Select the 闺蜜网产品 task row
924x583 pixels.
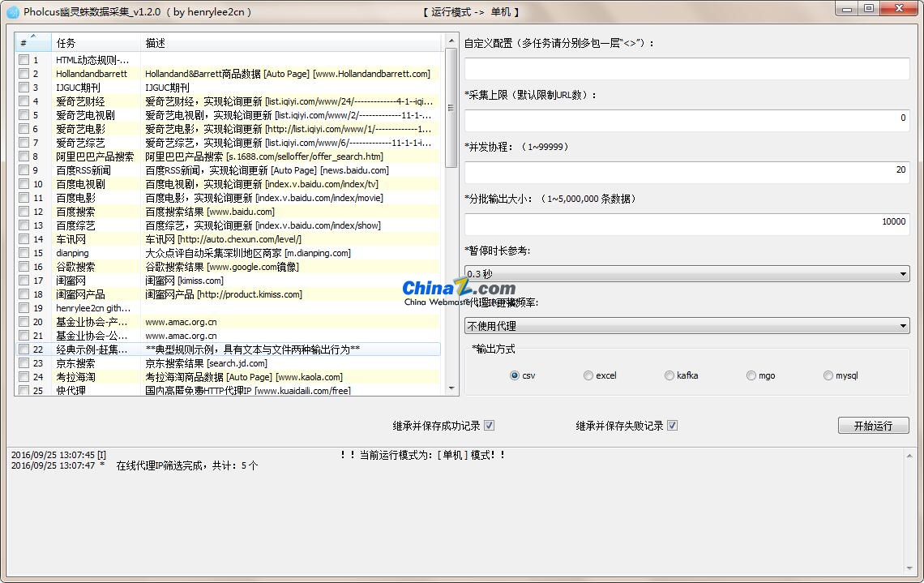point(228,294)
